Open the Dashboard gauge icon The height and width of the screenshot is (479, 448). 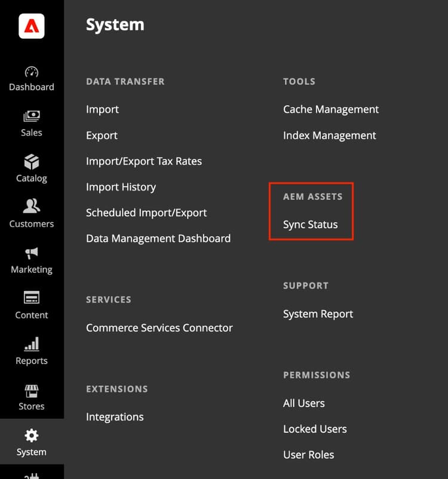point(32,72)
